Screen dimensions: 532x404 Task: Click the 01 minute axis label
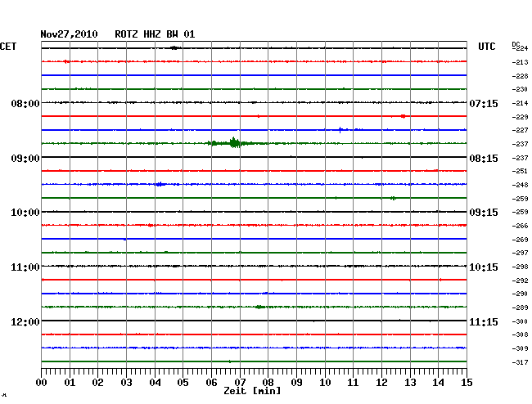click(70, 383)
